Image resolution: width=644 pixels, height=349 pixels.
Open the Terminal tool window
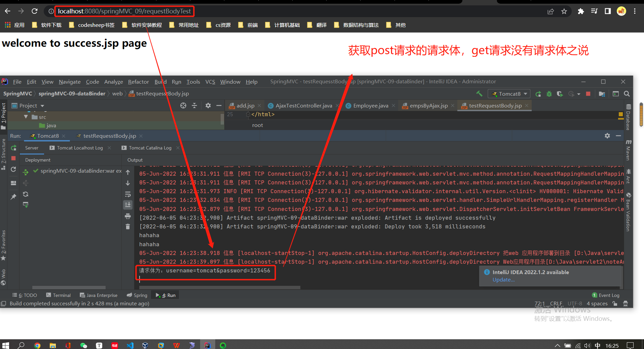pos(58,295)
